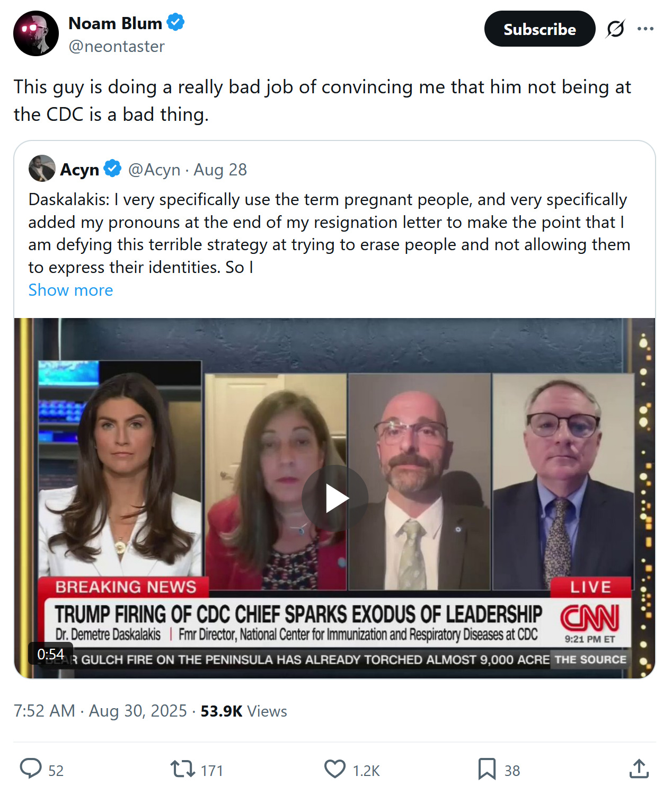Click the Noam Blum display name
672x794 pixels.
115,23
